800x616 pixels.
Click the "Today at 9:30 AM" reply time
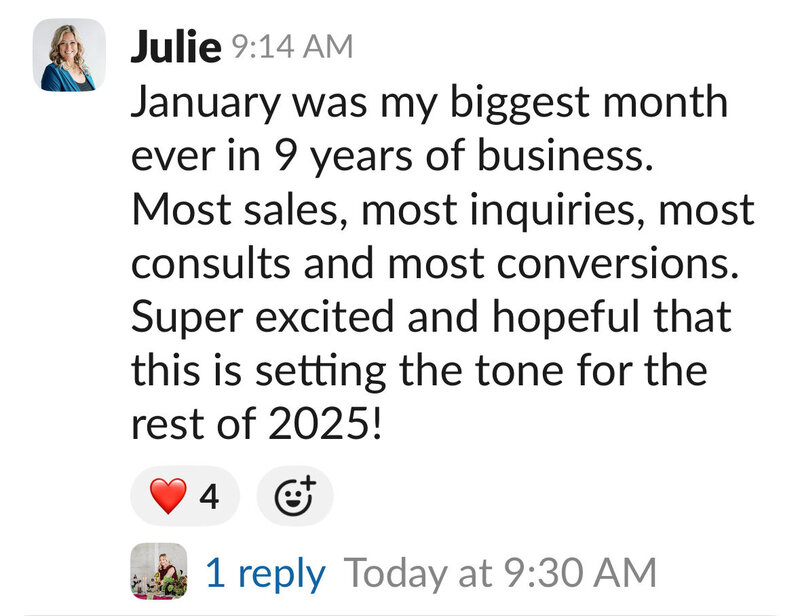pos(500,573)
